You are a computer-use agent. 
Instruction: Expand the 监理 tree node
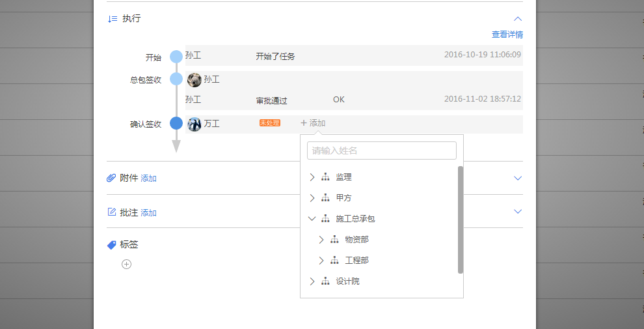(x=312, y=177)
